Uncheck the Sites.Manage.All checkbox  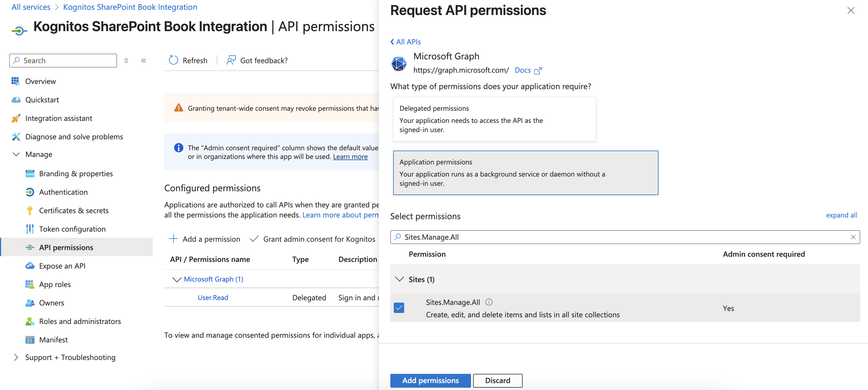399,308
